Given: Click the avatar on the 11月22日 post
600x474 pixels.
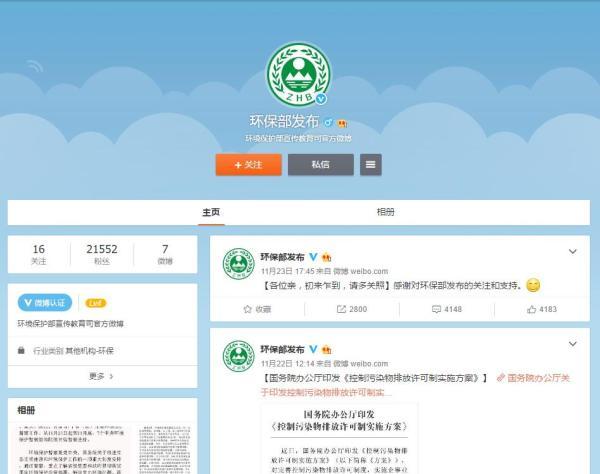Looking at the screenshot, I should (x=238, y=360).
